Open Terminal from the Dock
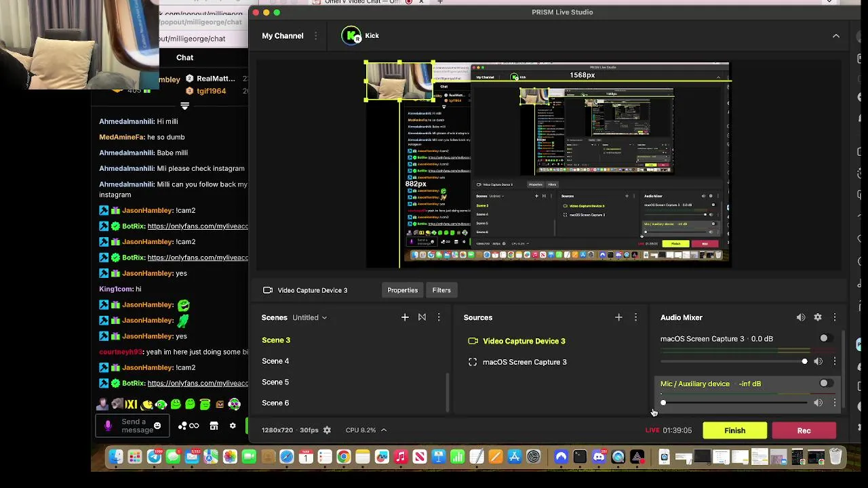868x488 pixels. pos(580,457)
